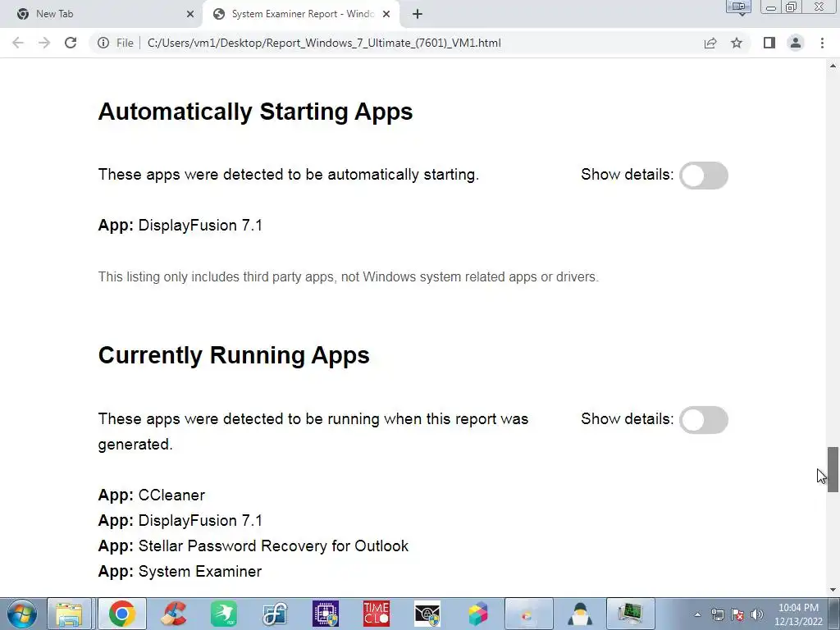Open Chrome's side panel
Image resolution: width=840 pixels, height=630 pixels.
[769, 43]
